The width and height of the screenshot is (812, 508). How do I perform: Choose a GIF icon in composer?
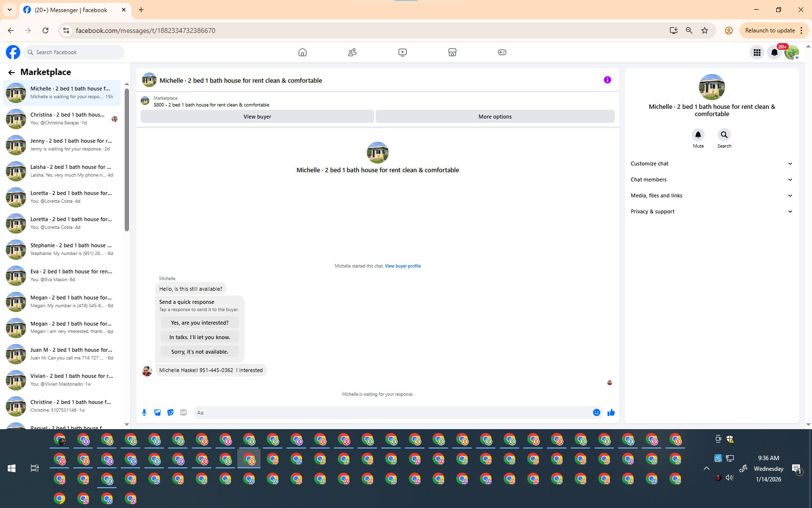tap(184, 413)
